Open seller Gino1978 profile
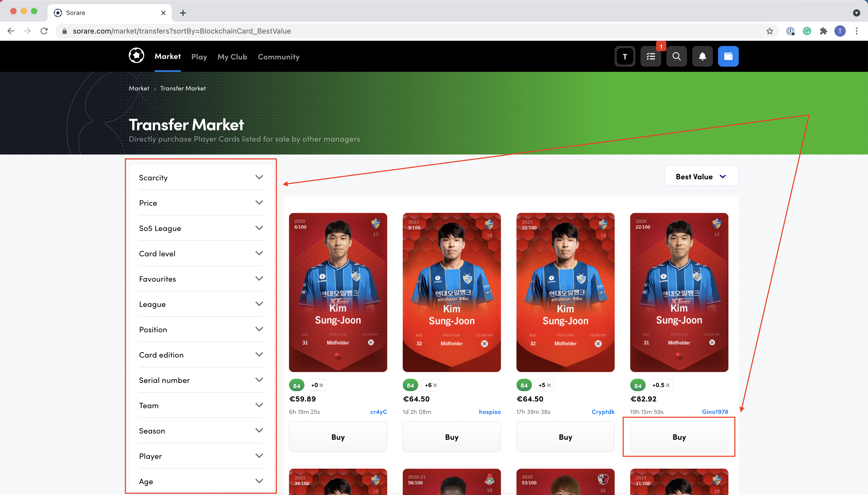 [715, 412]
